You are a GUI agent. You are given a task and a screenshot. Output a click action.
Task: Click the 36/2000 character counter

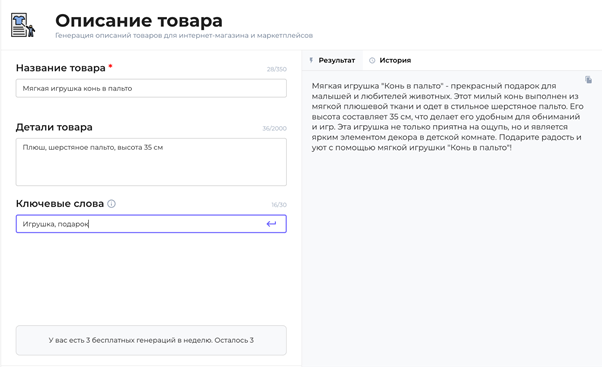coord(275,129)
